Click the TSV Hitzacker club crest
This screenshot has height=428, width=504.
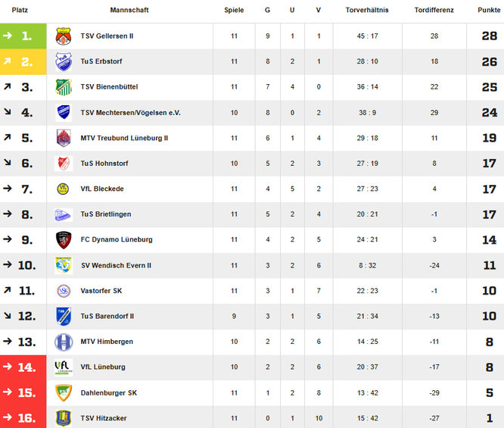tap(64, 417)
